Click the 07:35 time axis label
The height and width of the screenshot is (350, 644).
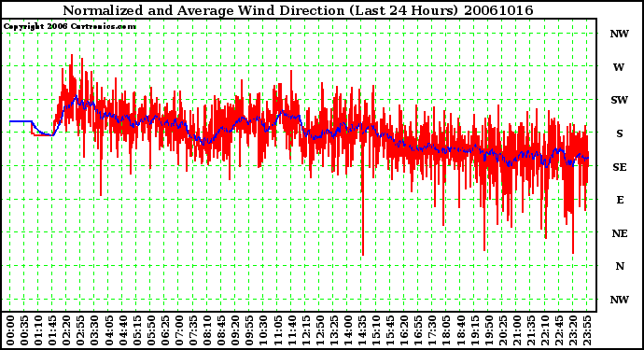(193, 330)
